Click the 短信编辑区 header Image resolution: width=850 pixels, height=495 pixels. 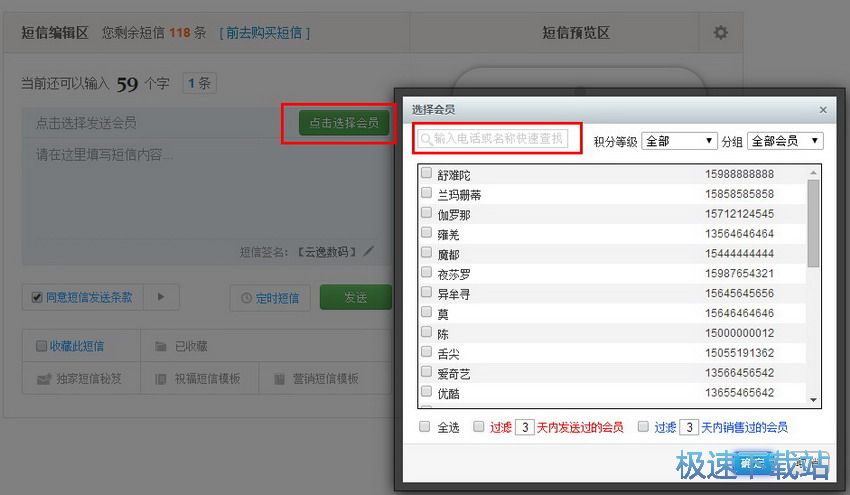pyautogui.click(x=55, y=33)
